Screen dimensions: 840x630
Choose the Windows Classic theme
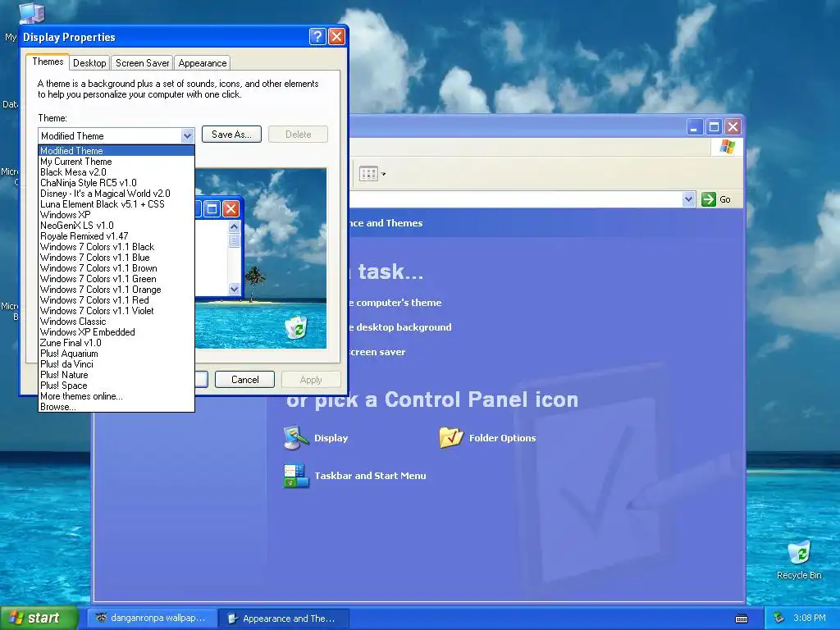[x=116, y=322]
